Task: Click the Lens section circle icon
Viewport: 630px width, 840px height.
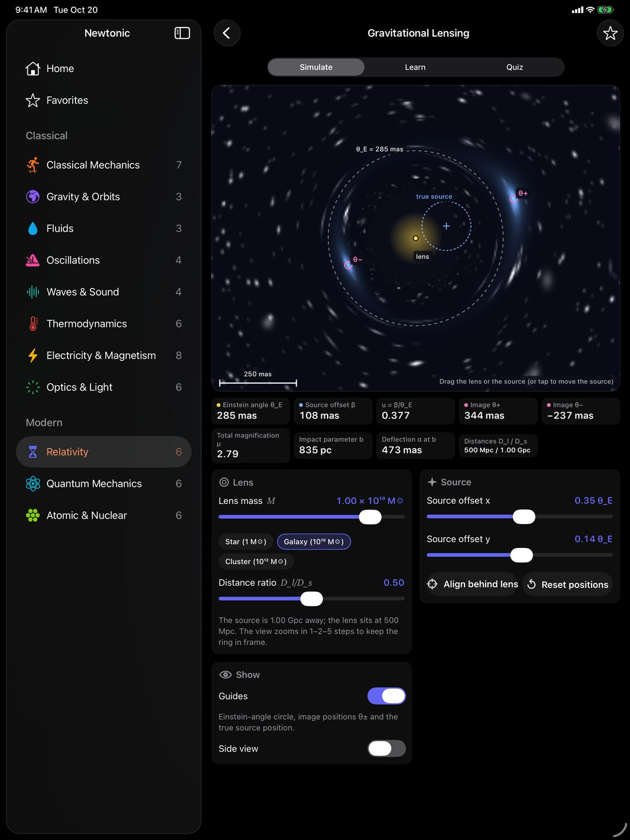Action: [x=224, y=483]
